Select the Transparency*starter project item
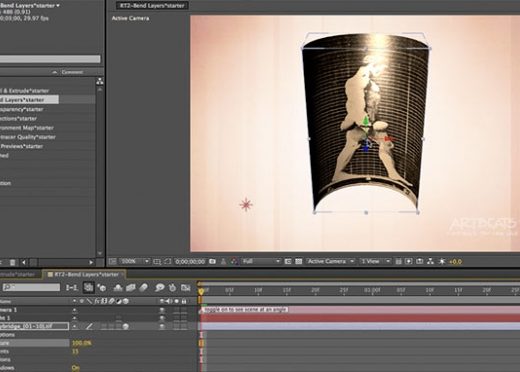 (x=22, y=109)
